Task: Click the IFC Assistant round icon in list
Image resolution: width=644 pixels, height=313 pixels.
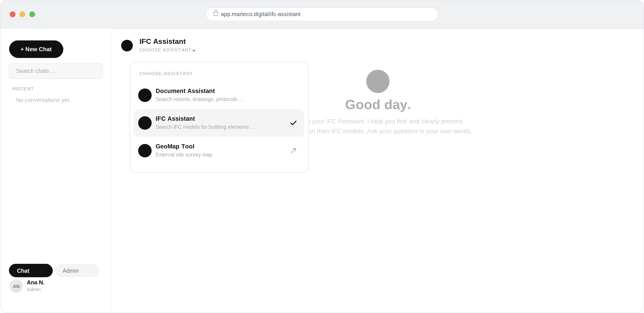Action: click(x=145, y=123)
